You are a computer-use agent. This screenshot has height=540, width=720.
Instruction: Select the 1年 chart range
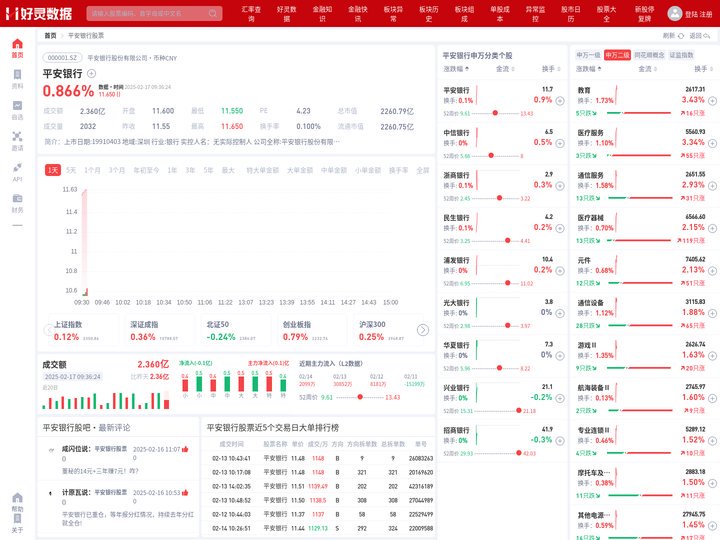point(172,170)
